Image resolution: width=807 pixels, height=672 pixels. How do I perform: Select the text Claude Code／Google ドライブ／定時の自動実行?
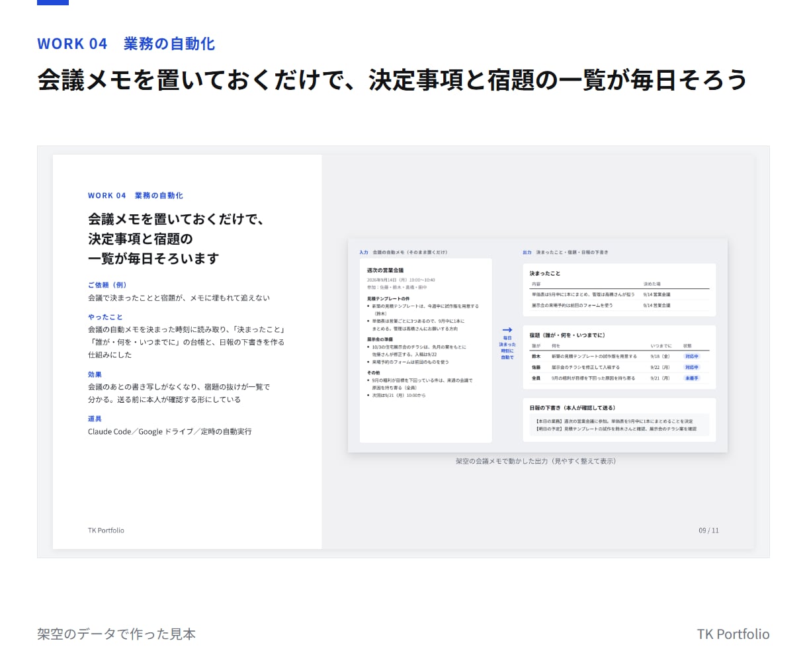point(170,431)
